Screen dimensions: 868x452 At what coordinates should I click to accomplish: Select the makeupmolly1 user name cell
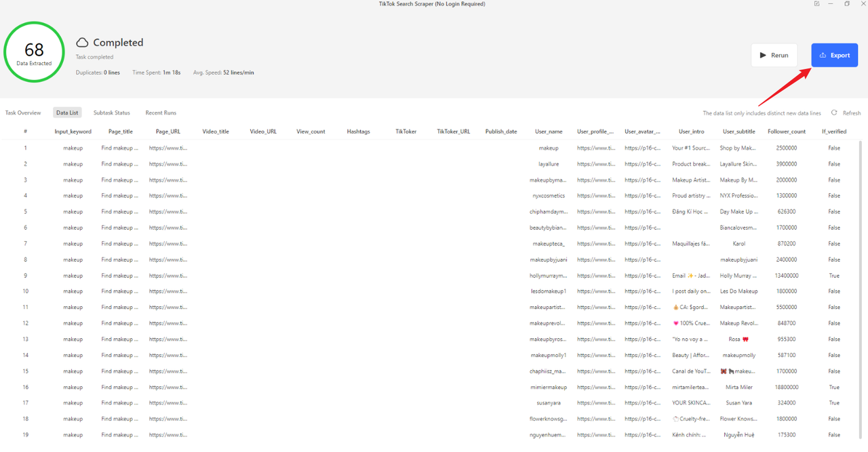point(549,355)
